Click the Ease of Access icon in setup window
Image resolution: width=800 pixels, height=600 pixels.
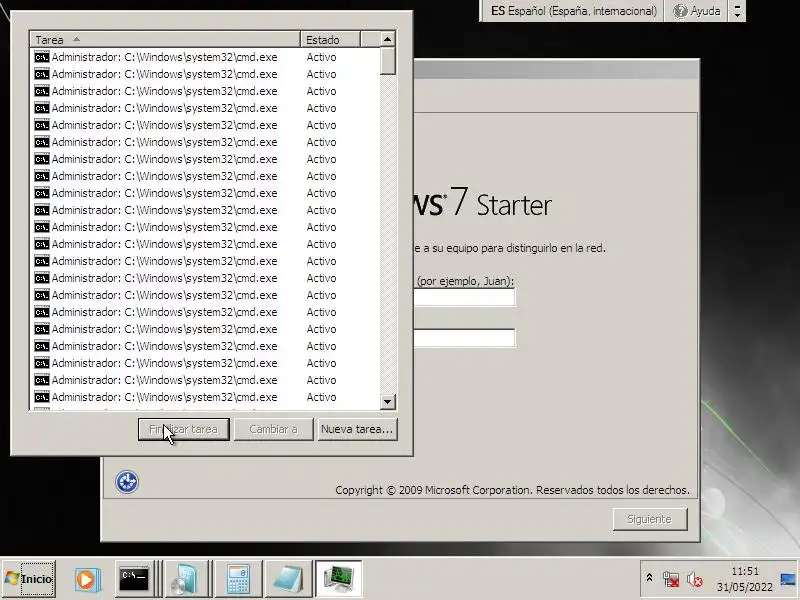127,482
